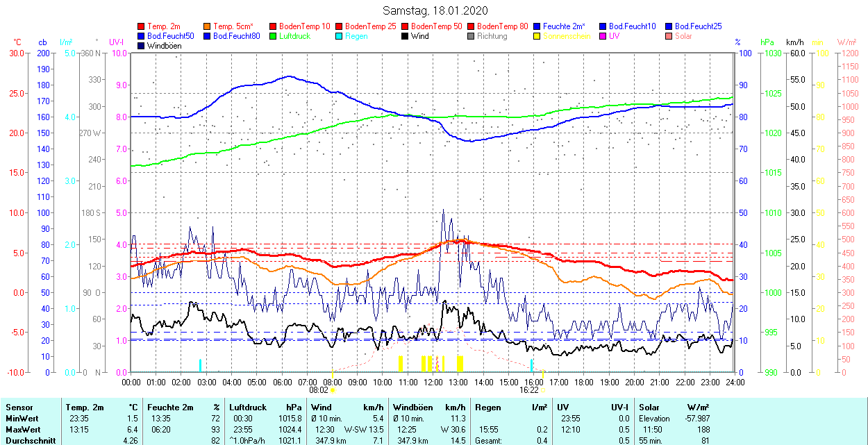This screenshot has width=868, height=445.
Task: Click the magenta UV legend square
Action: coord(603,36)
